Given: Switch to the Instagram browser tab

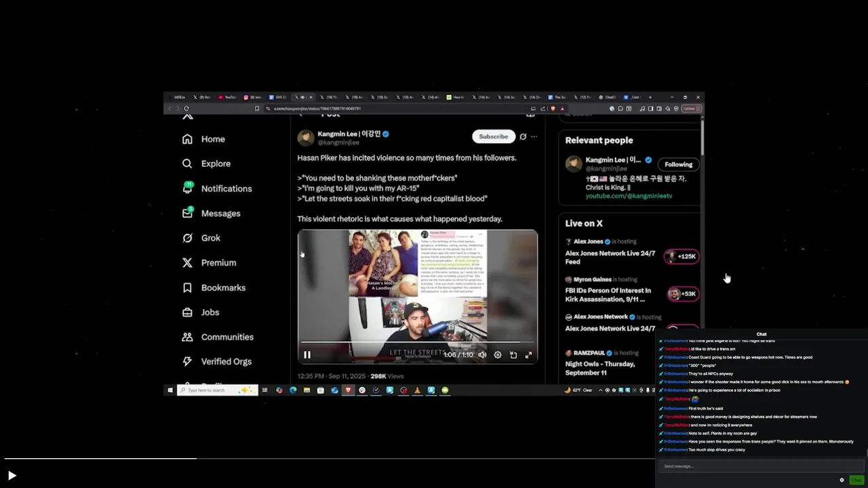Looking at the screenshot, I should pos(254,97).
